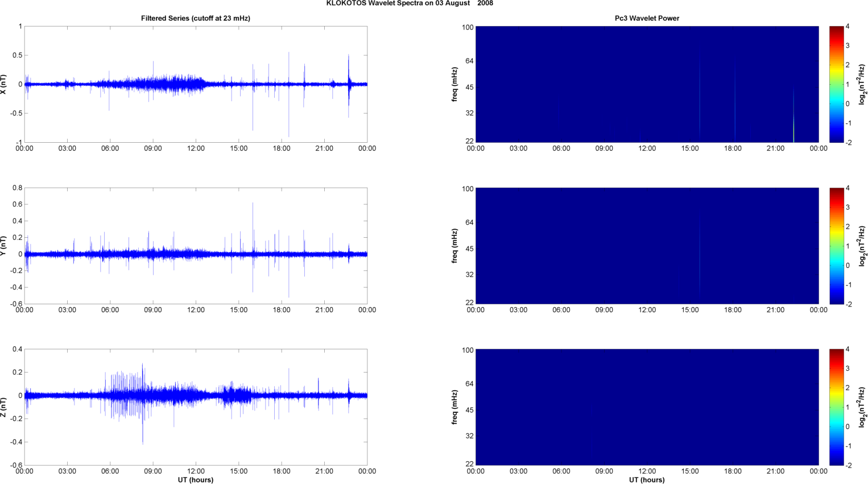Click the 45 frequency tick on middle wavelet plot

pyautogui.click(x=469, y=249)
